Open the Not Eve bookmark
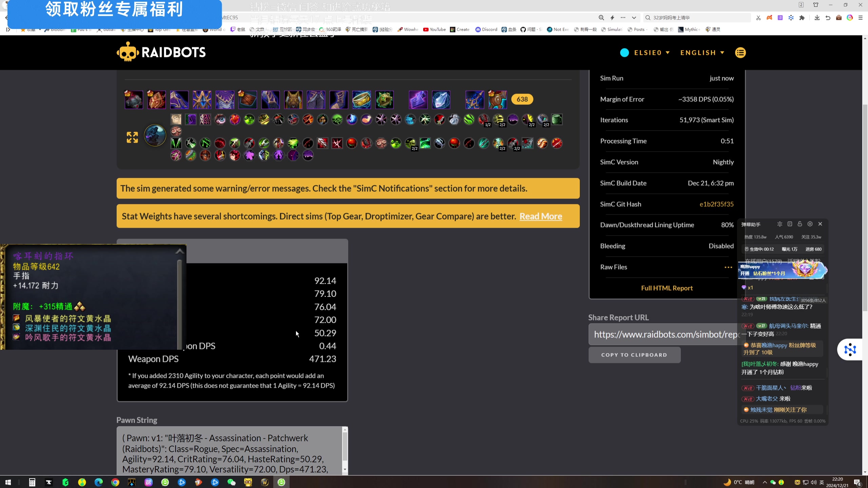The height and width of the screenshot is (488, 868). tap(558, 29)
